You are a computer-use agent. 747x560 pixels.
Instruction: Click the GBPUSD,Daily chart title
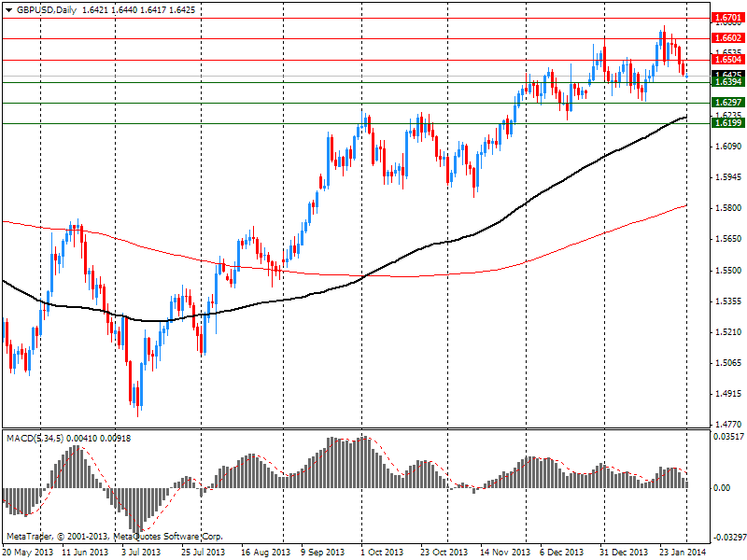tap(49, 9)
